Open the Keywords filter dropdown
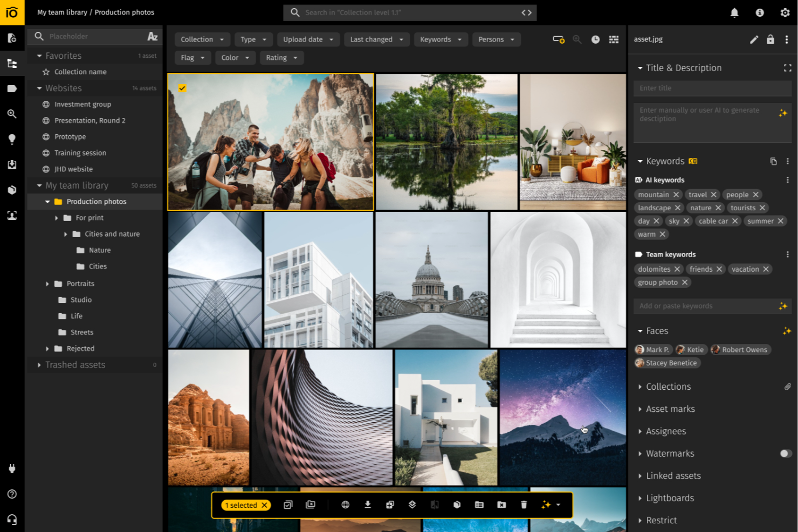The width and height of the screenshot is (798, 532). (x=441, y=39)
